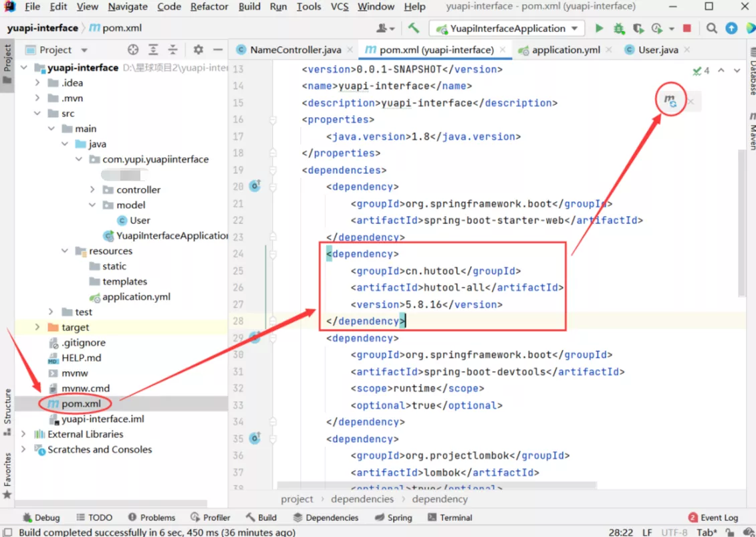Expand all in Project panel
The width and height of the screenshot is (756, 537).
click(153, 49)
